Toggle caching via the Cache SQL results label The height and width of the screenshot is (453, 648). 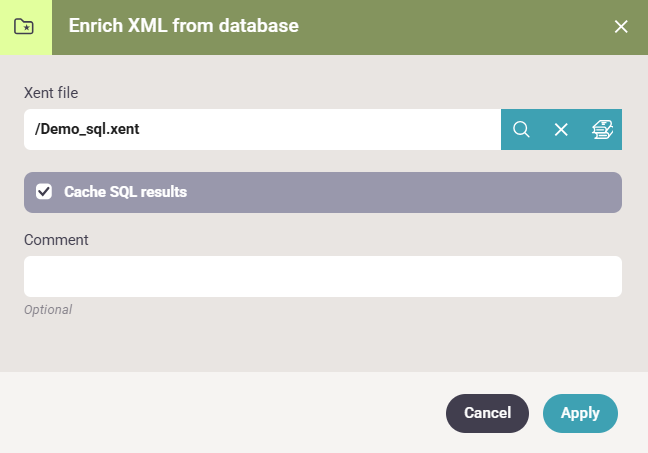click(125, 192)
